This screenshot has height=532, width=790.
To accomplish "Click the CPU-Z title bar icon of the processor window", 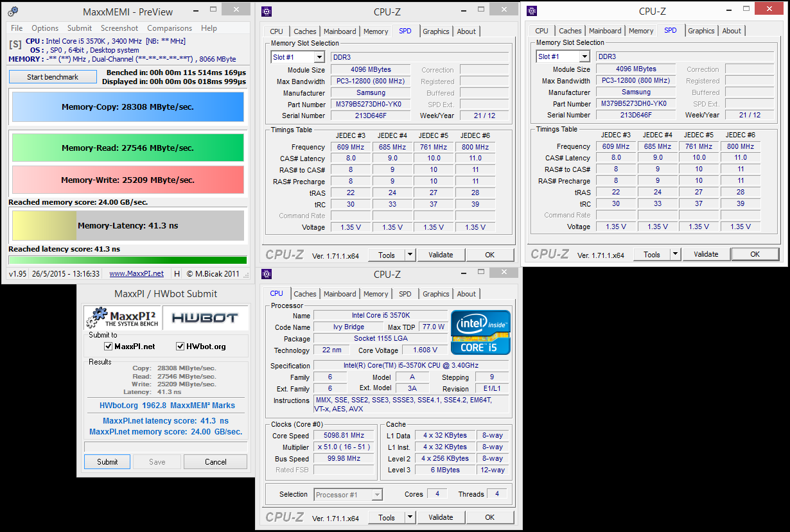I will 267,274.
